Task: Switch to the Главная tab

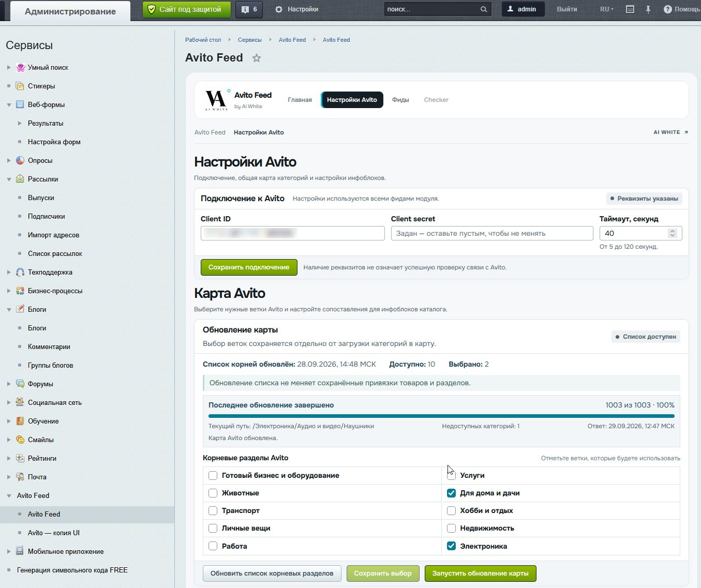Action: [300, 100]
